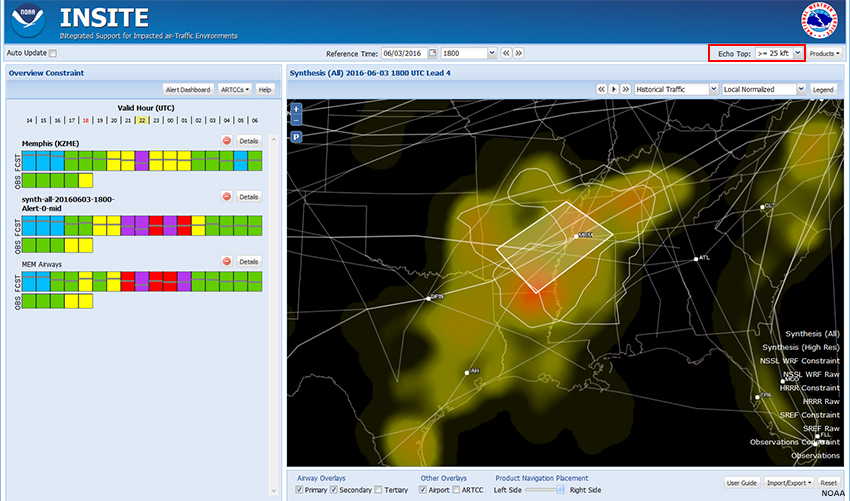Click the Reference Time date field
Screen dimensions: 850x501
point(404,53)
